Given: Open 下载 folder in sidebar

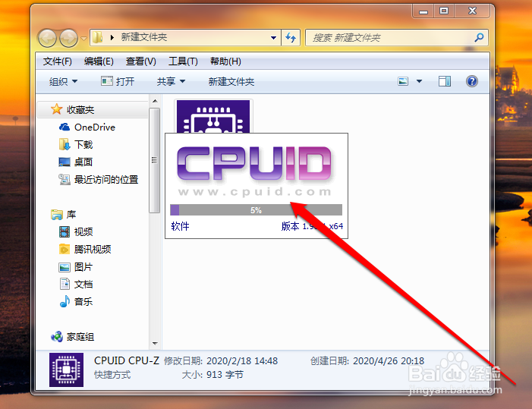Looking at the screenshot, I should tap(76, 144).
